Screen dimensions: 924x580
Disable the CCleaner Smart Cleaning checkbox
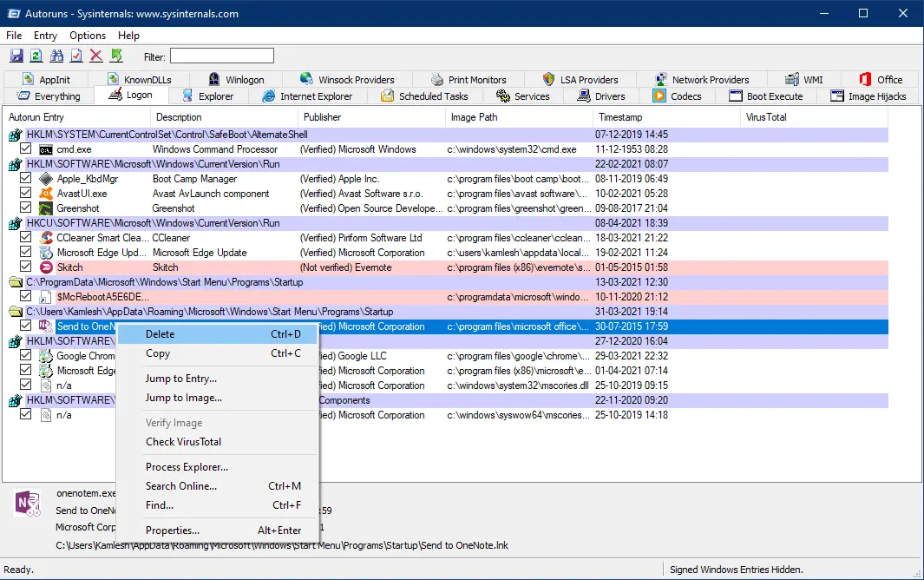tap(25, 237)
